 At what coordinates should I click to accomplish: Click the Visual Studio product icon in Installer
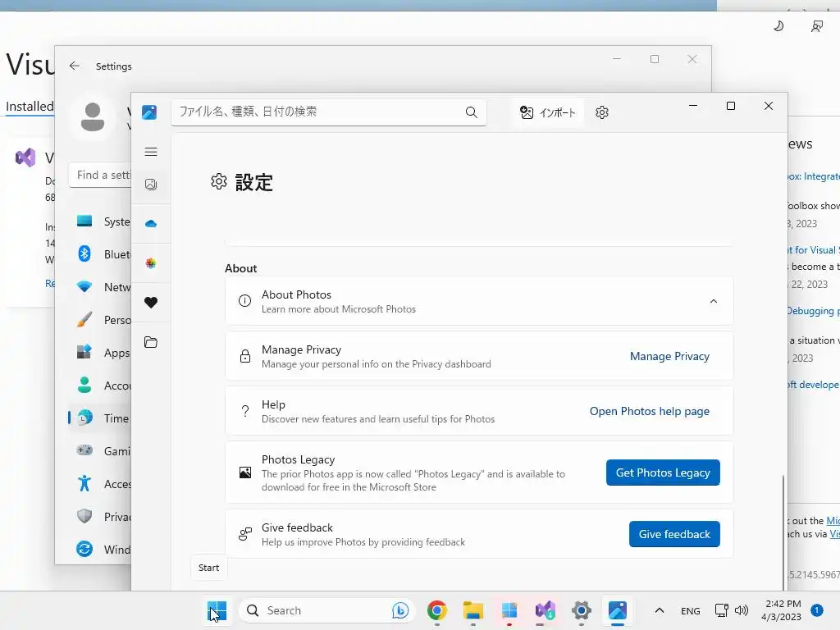[x=25, y=157]
